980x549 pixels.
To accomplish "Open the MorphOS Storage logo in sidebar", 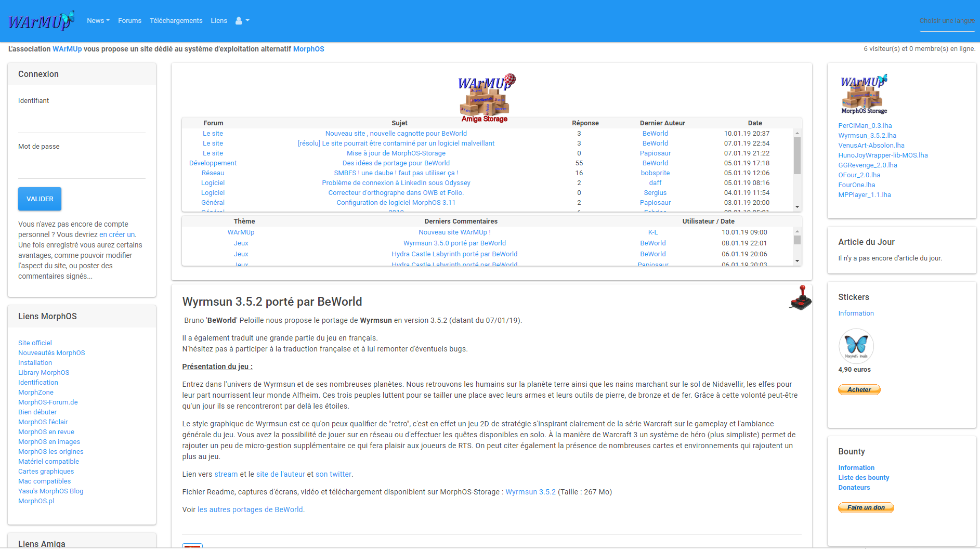I will pyautogui.click(x=864, y=94).
